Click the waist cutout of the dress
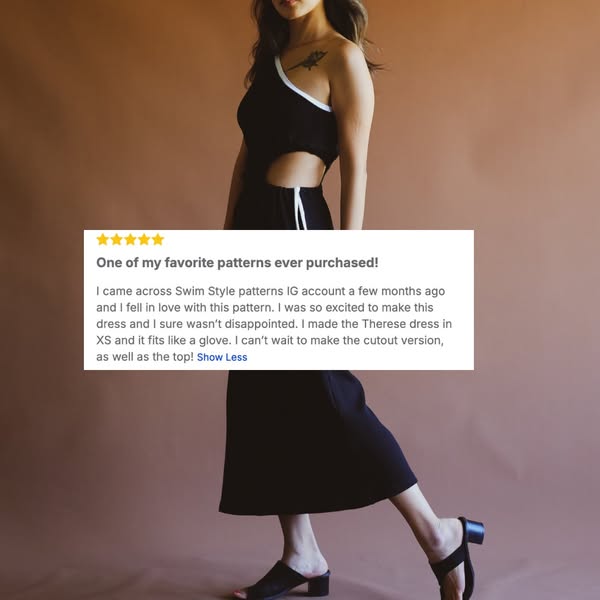 [290, 167]
